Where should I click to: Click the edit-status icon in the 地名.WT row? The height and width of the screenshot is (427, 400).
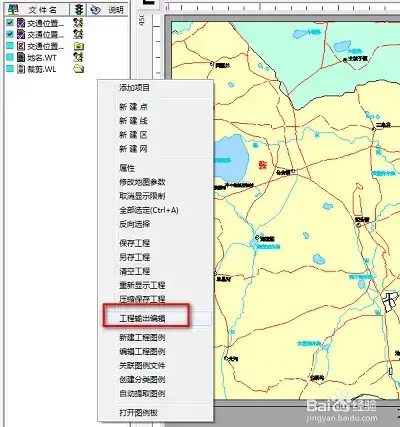[78, 57]
